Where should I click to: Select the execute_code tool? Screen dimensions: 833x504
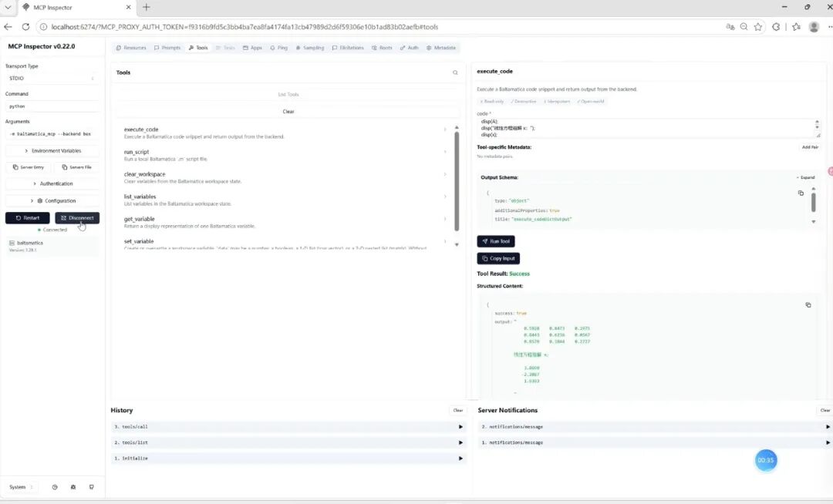pos(284,133)
